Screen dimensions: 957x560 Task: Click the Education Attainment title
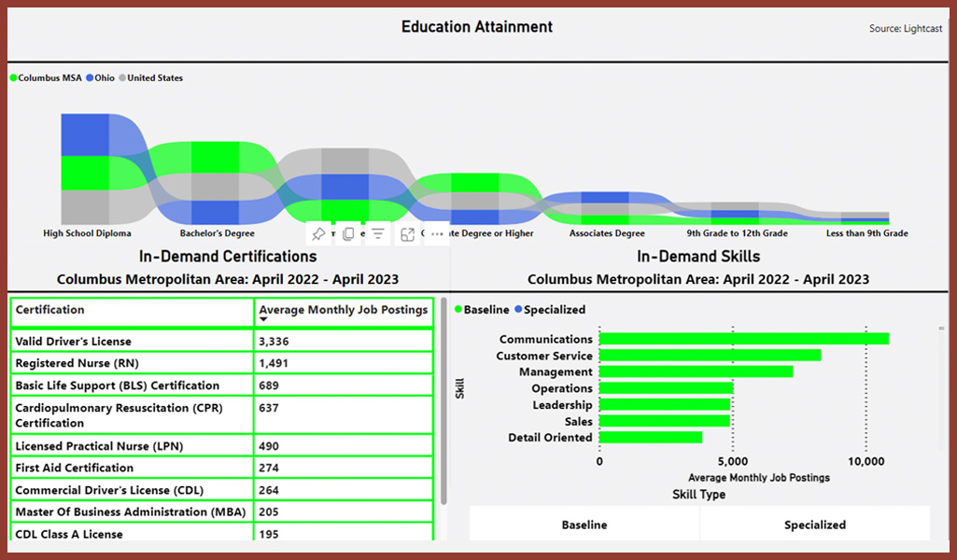(477, 27)
